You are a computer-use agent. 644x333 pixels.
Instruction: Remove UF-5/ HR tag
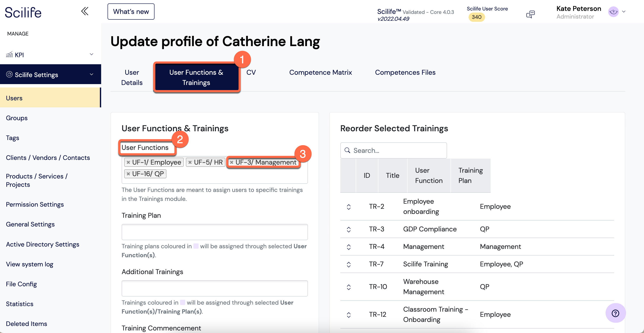(190, 162)
